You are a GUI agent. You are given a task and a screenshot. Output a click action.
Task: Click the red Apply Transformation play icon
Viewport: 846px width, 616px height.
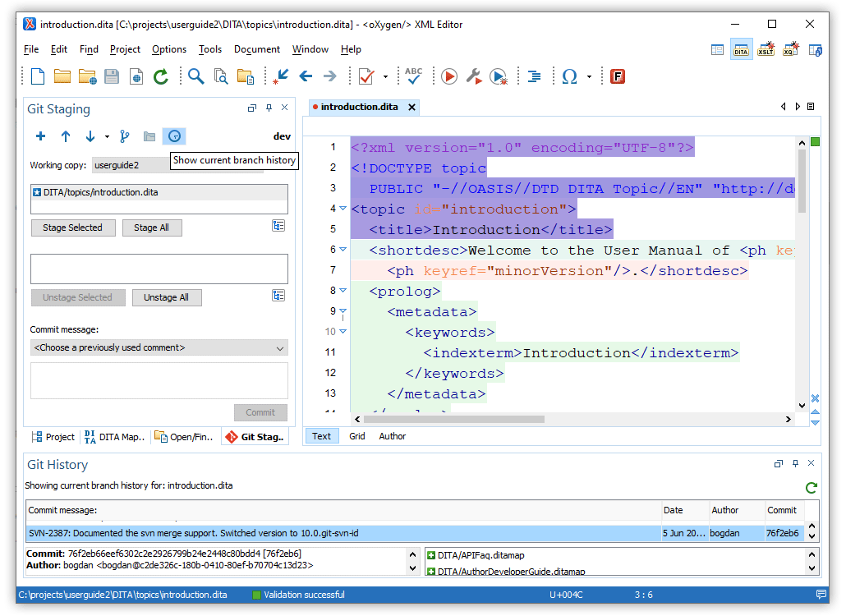pyautogui.click(x=449, y=76)
